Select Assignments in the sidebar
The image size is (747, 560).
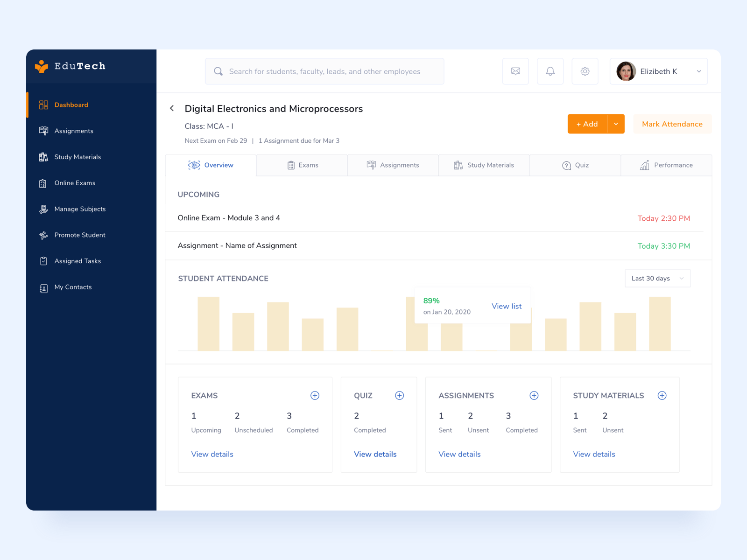pyautogui.click(x=73, y=131)
